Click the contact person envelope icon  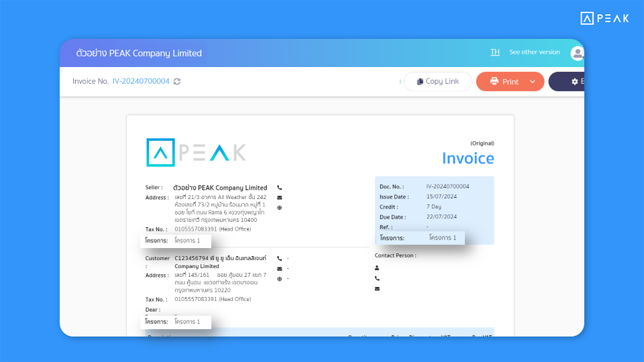[x=377, y=288]
